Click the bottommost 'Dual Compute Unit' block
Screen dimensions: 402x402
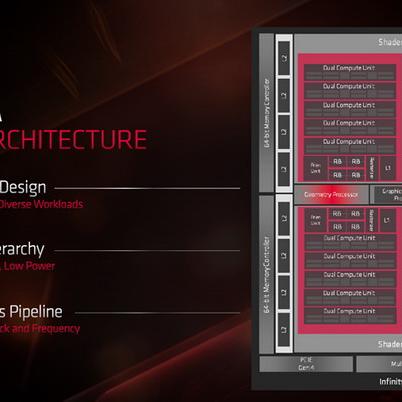tap(350, 315)
